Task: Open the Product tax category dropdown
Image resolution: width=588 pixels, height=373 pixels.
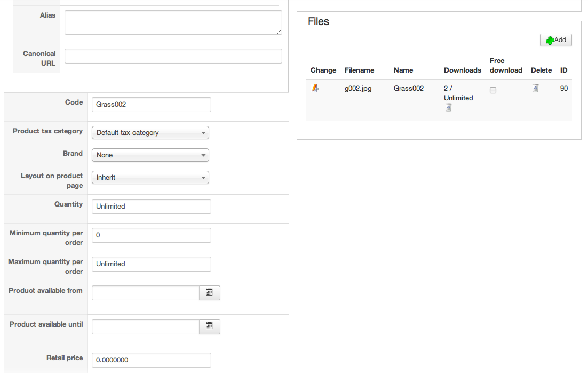Action: pyautogui.click(x=150, y=133)
